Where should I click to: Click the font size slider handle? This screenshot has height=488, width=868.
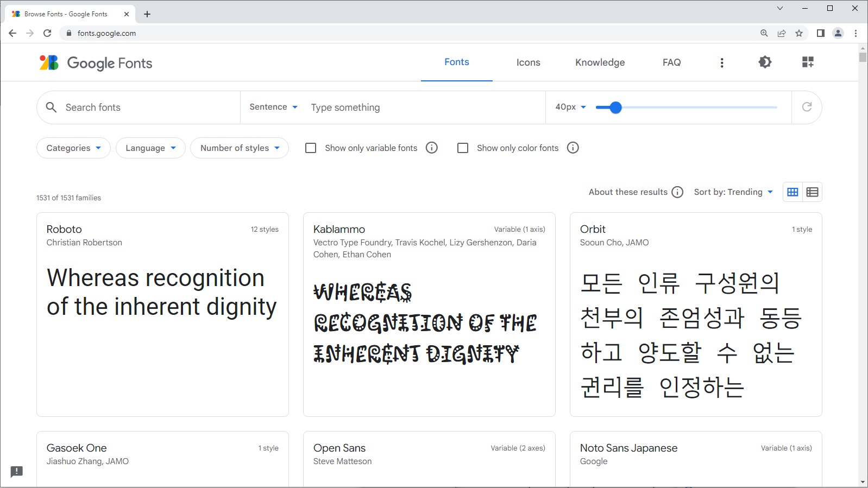(615, 107)
